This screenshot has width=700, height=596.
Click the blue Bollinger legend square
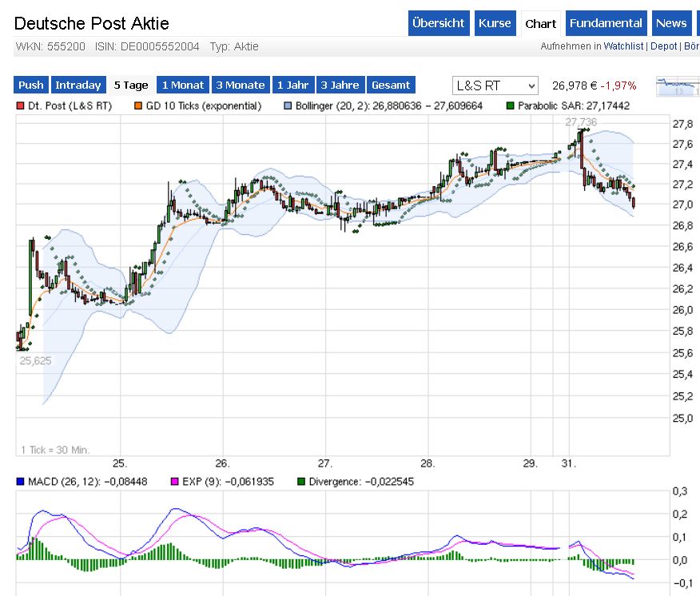point(288,105)
